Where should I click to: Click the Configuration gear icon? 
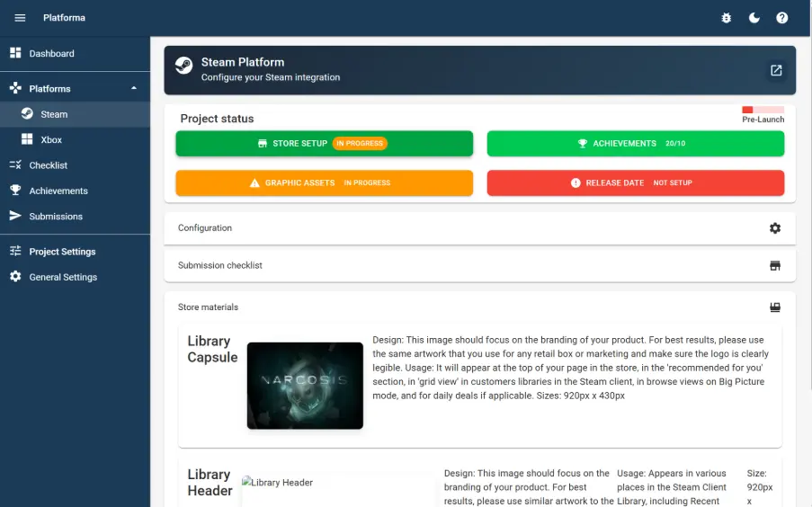[x=775, y=228]
